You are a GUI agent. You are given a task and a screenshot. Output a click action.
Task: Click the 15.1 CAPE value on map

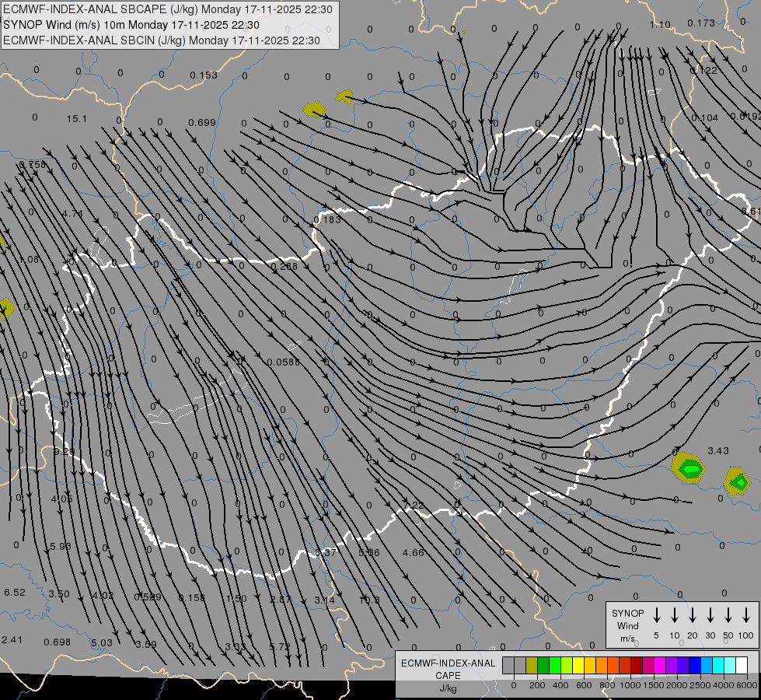(77, 119)
